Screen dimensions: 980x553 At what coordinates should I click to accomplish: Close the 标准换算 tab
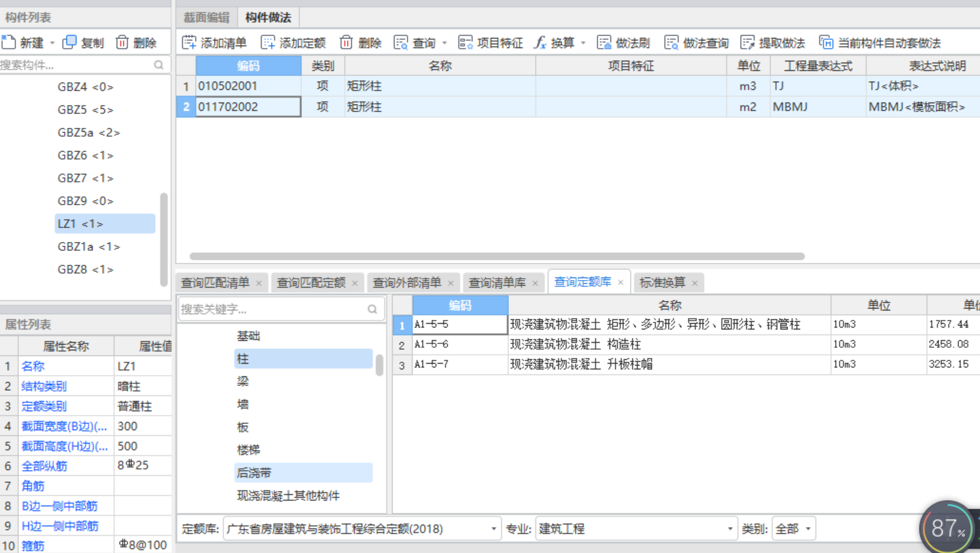695,283
